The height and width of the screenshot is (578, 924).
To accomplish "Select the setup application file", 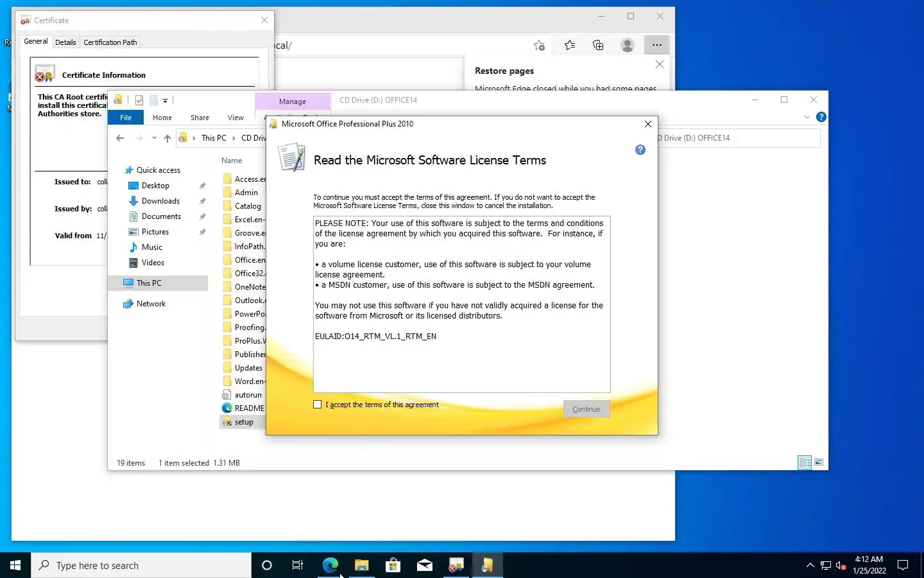I will click(x=243, y=422).
